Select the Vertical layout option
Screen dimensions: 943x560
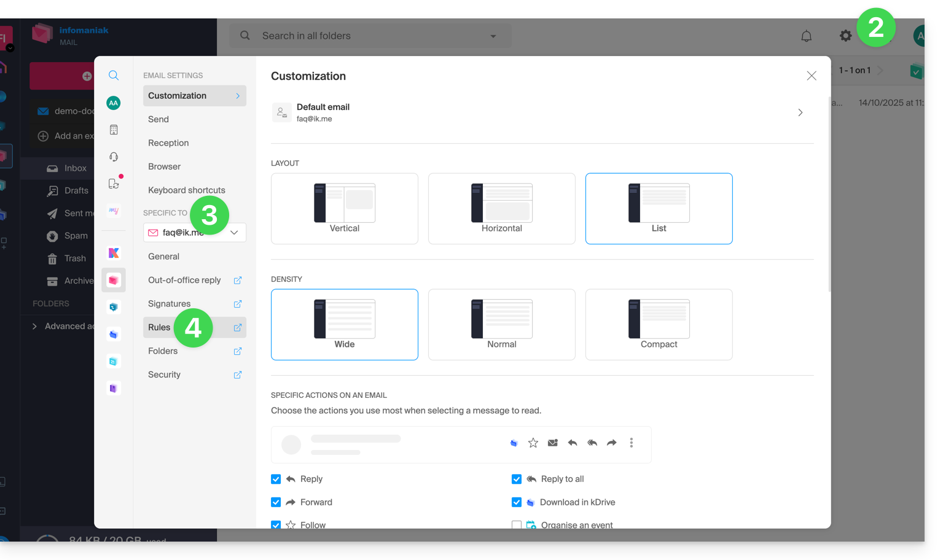click(345, 209)
